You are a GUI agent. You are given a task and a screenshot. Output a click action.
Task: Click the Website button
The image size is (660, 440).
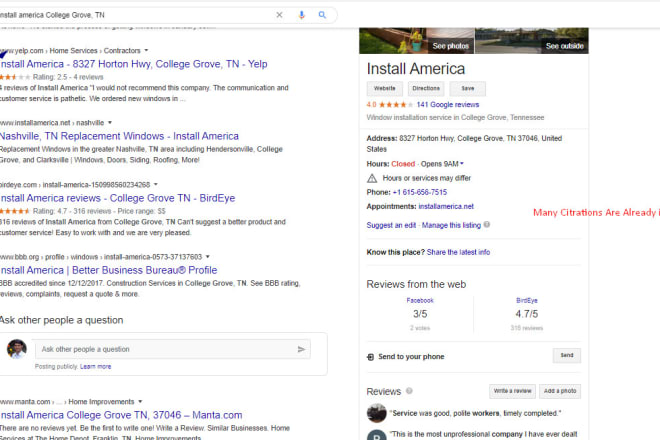385,88
